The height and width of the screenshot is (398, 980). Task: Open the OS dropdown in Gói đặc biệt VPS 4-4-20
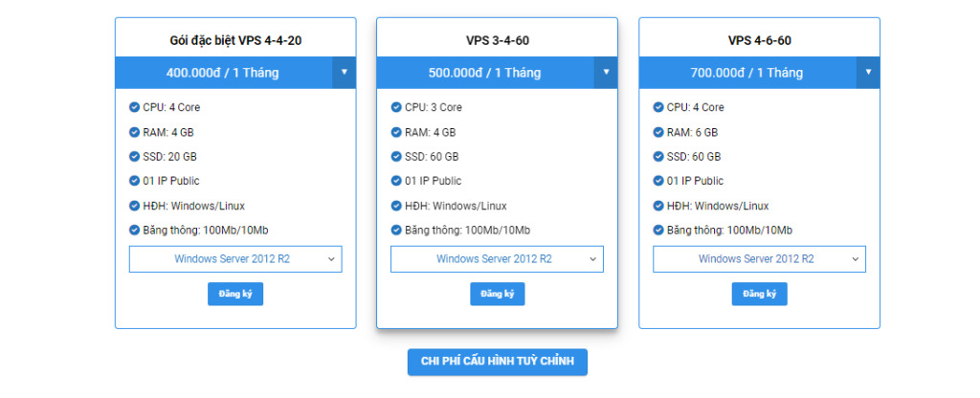(x=235, y=259)
